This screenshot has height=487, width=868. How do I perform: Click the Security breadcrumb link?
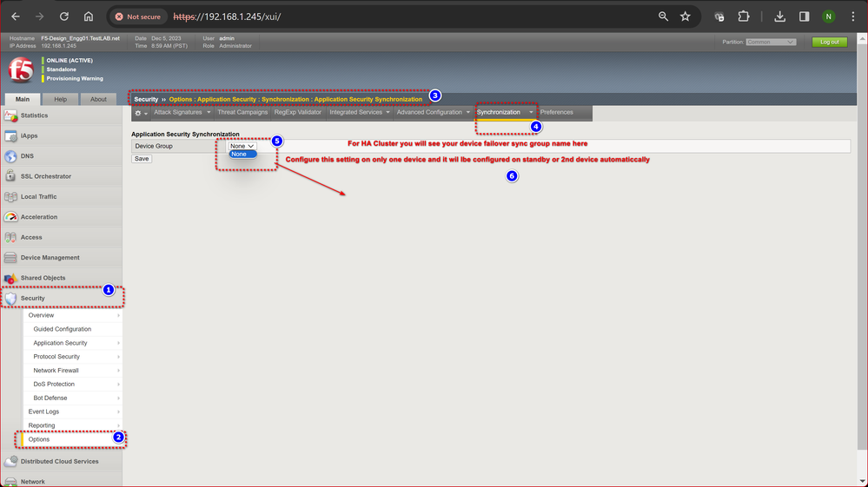click(x=146, y=100)
